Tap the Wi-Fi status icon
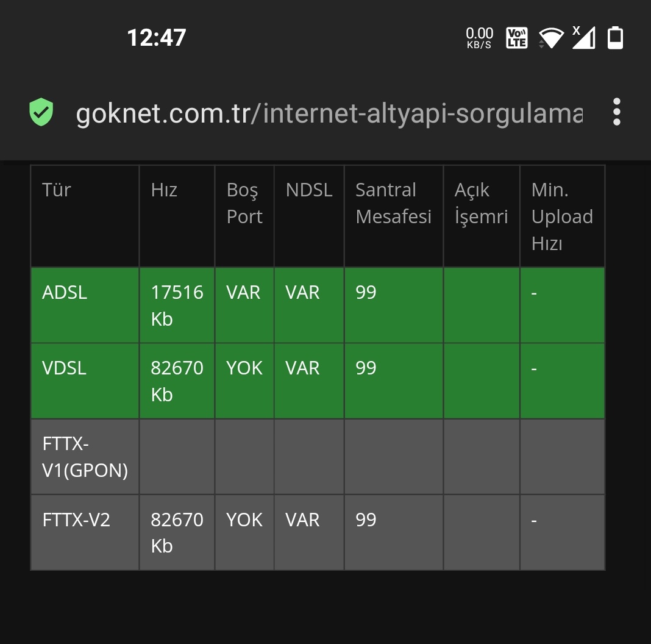 point(551,38)
